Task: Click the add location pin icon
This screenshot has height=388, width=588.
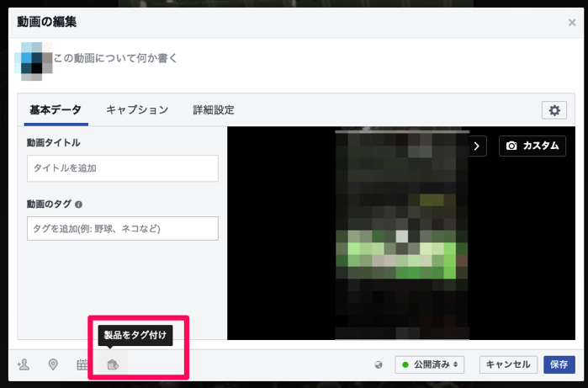Action: point(53,364)
